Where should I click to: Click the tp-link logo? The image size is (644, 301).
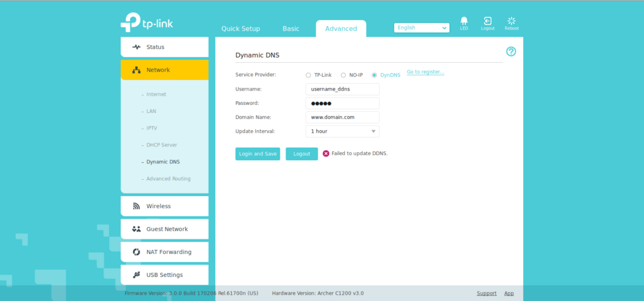point(147,22)
